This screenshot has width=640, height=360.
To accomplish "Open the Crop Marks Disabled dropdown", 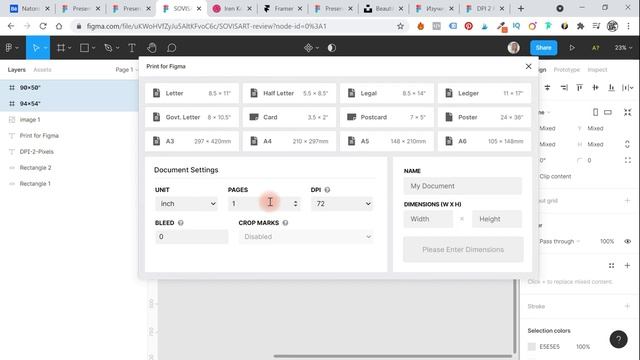I will point(306,237).
